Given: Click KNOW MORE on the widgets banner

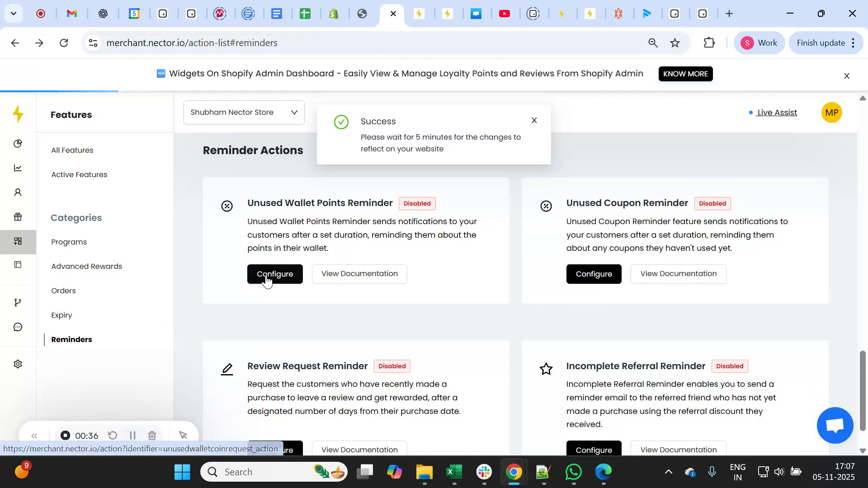Looking at the screenshot, I should tap(685, 74).
